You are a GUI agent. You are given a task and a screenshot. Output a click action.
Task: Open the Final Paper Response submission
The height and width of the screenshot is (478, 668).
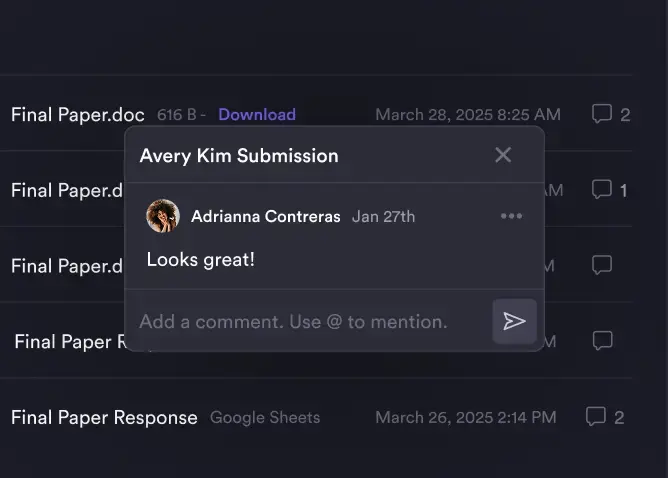point(104,417)
